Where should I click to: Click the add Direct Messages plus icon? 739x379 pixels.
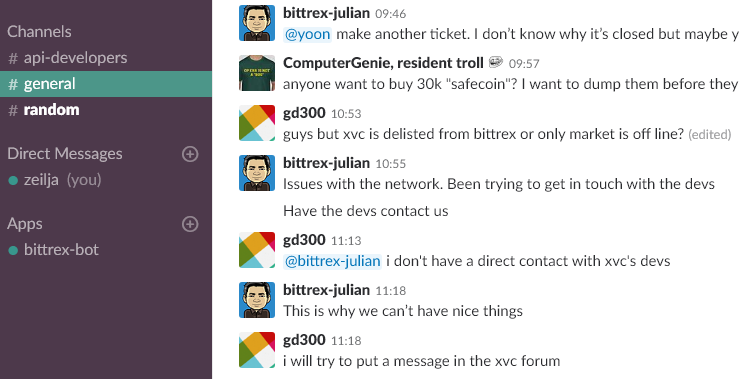point(190,154)
